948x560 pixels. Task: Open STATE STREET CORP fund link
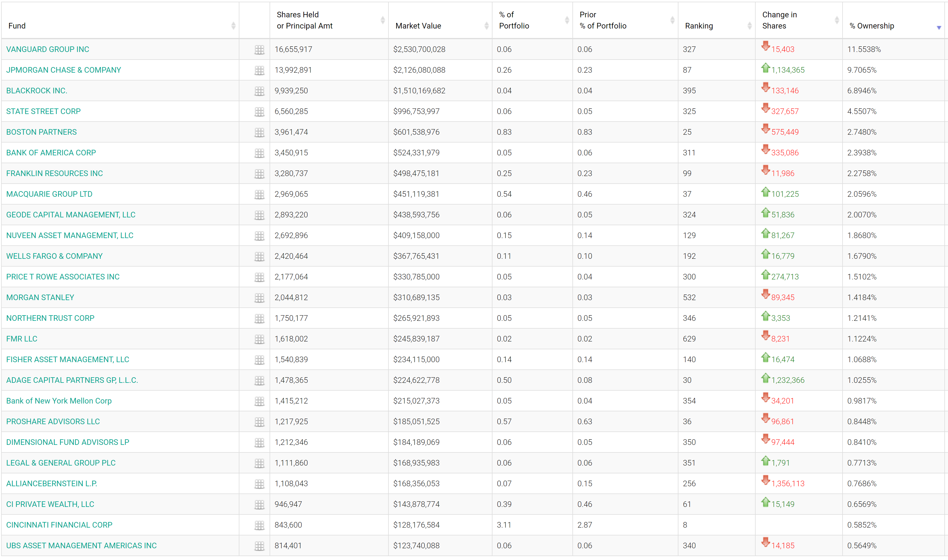[x=43, y=112]
